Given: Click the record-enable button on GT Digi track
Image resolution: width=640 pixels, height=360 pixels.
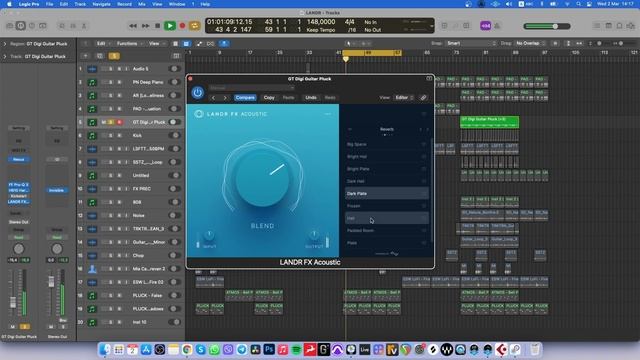Looking at the screenshot, I should coord(119,122).
